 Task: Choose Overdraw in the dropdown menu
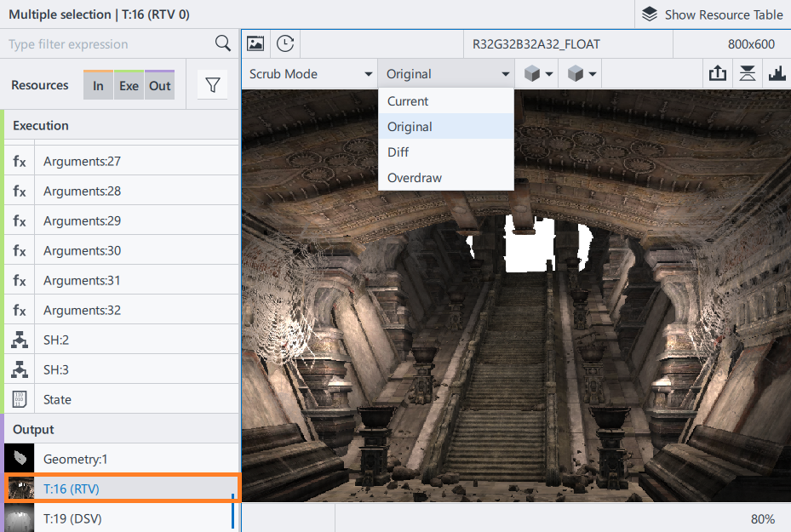pyautogui.click(x=446, y=178)
